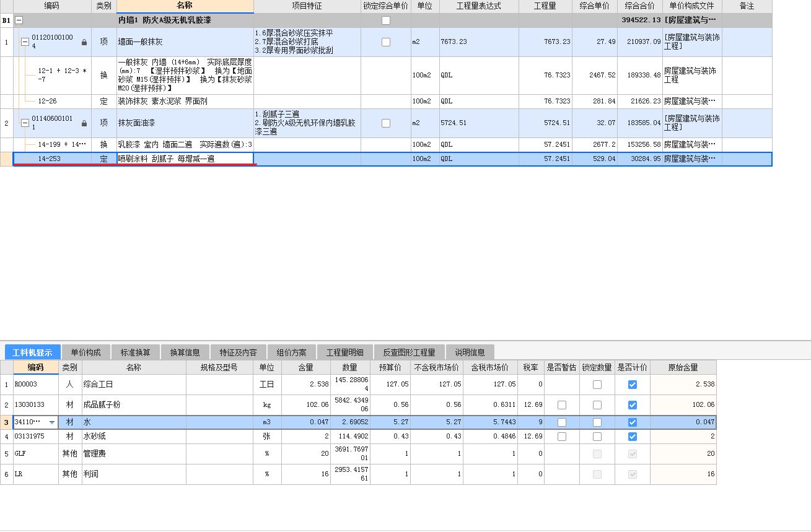Check 是否暂估 for 水 row
This screenshot has width=811, height=532.
pos(562,422)
